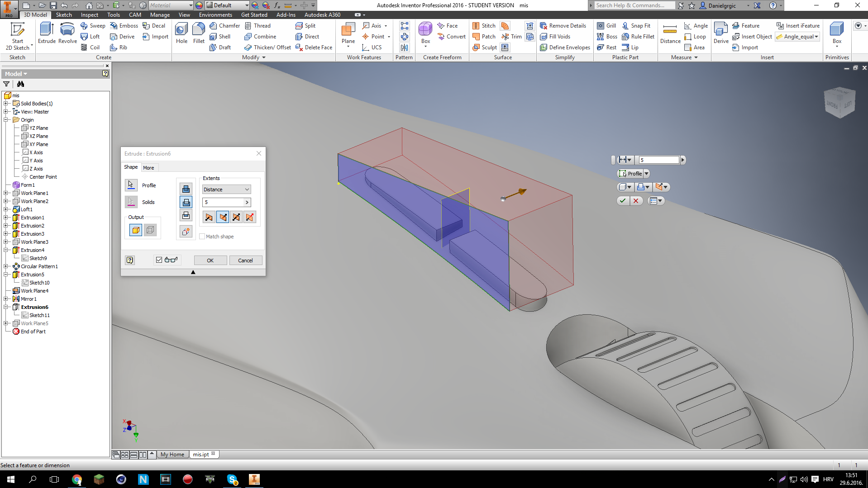Expand the Loft1 tree node

[6, 209]
